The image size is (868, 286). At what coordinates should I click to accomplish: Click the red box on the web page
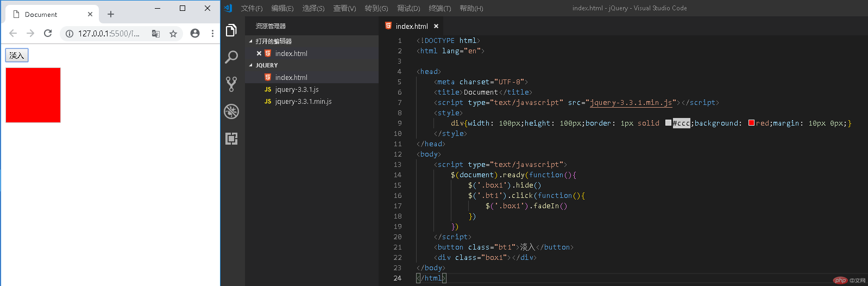pyautogui.click(x=33, y=95)
